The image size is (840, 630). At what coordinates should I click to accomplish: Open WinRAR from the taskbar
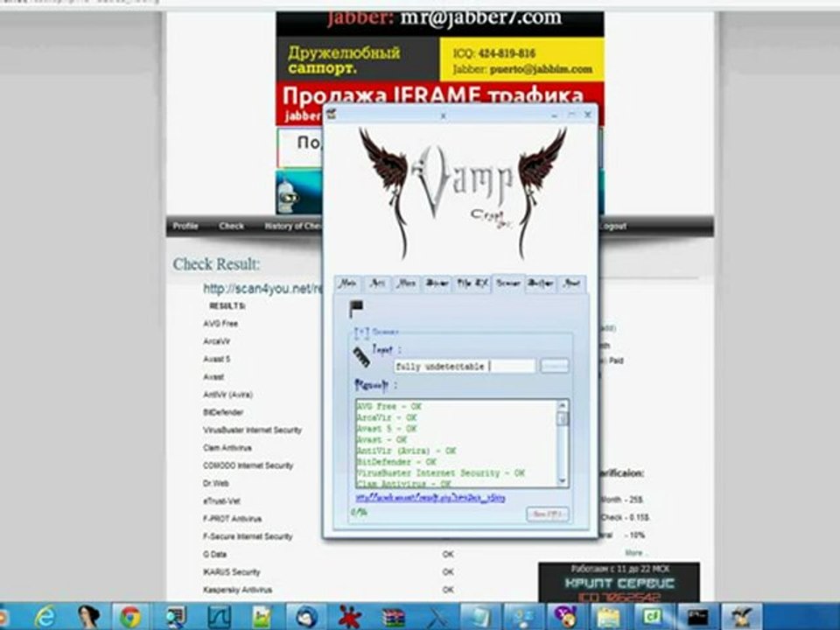393,618
